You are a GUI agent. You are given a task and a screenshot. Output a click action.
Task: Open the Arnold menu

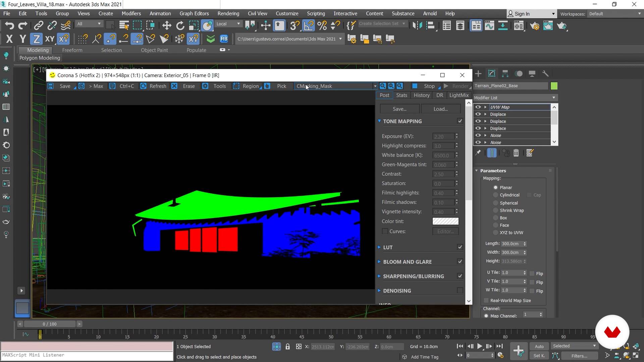pyautogui.click(x=430, y=13)
